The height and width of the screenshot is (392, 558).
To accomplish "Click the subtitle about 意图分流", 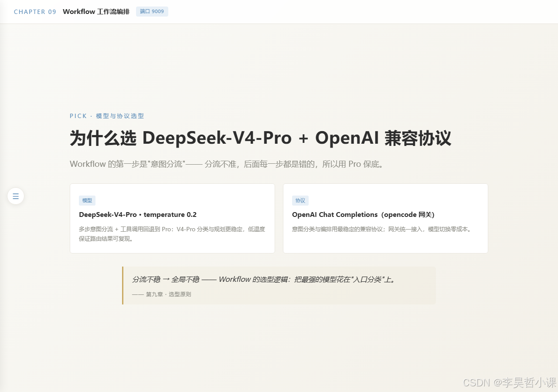I will click(227, 164).
